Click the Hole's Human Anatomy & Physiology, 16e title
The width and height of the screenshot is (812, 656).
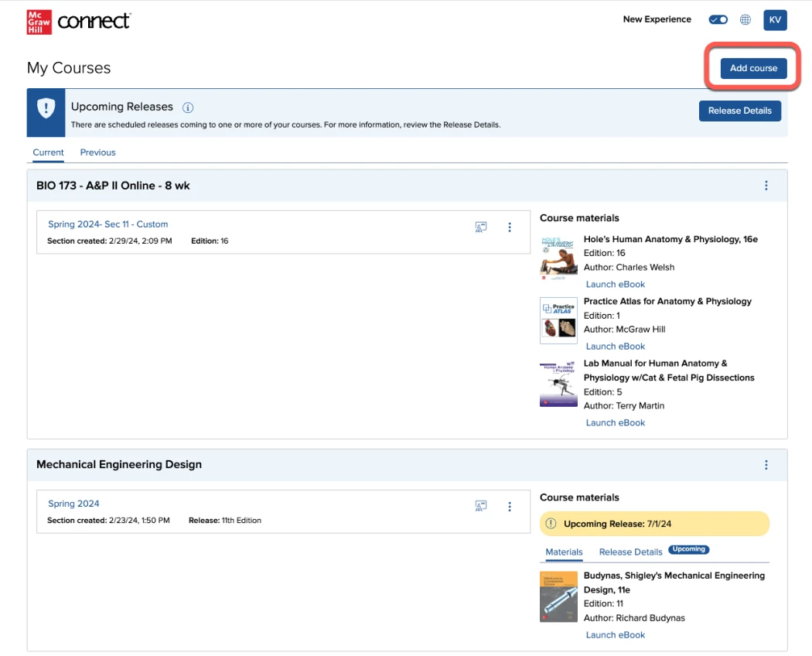pos(670,239)
